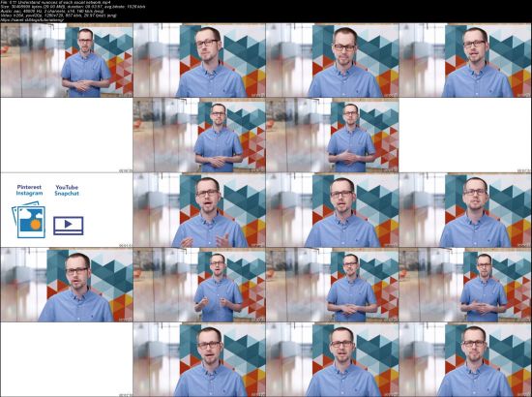Click the video player icon under YouTube Snapchat
The image size is (532, 397).
tap(69, 226)
